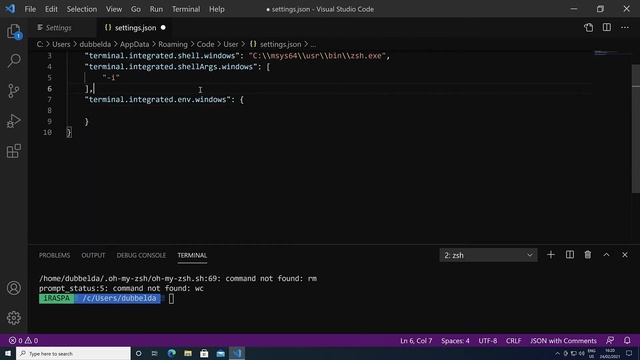Change indentation via Spaces: 4
This screenshot has height=360, width=640.
(x=455, y=340)
